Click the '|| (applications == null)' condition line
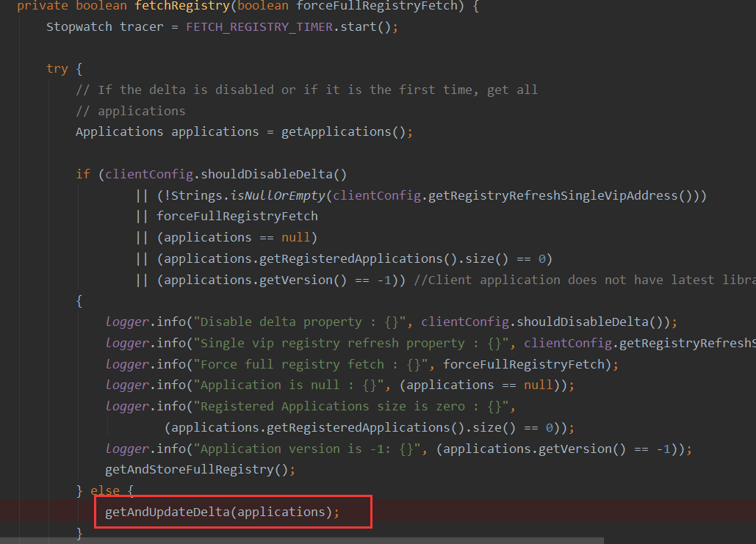 click(x=226, y=238)
